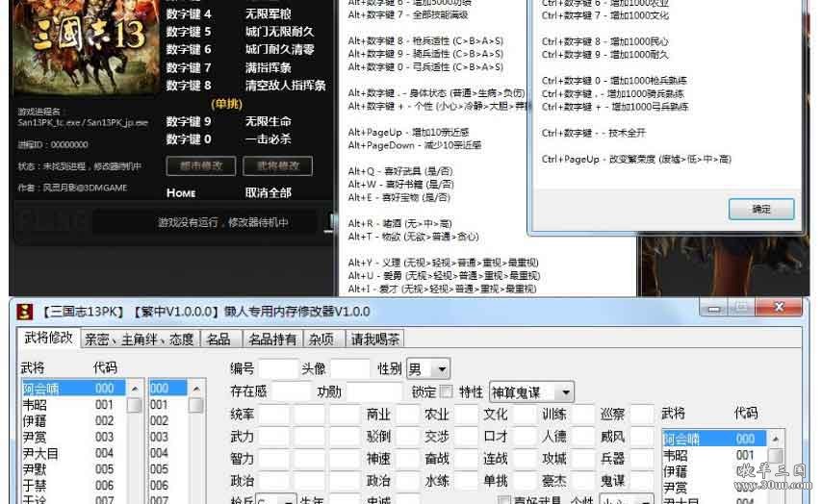Screen dimensions: 822x504
Task: Maximize the memory editor window
Action: 740,309
